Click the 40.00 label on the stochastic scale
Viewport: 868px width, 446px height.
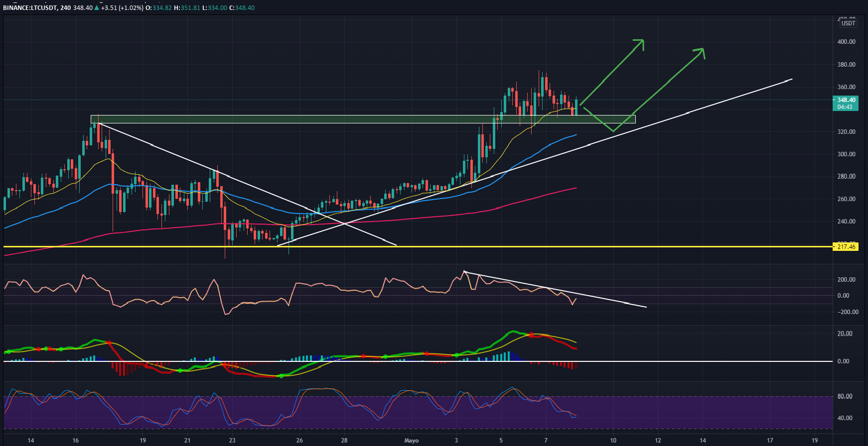click(845, 418)
